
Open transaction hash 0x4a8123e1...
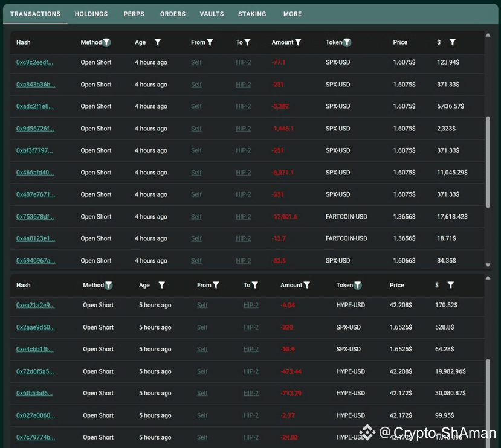click(36, 238)
